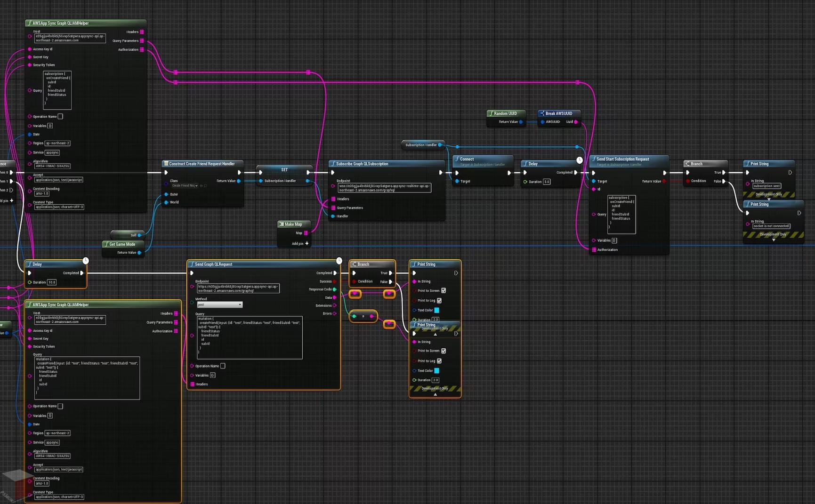The image size is (815, 504).
Task: Click Outer pin on Construct Create Friend Request Handler
Action: [x=166, y=194]
